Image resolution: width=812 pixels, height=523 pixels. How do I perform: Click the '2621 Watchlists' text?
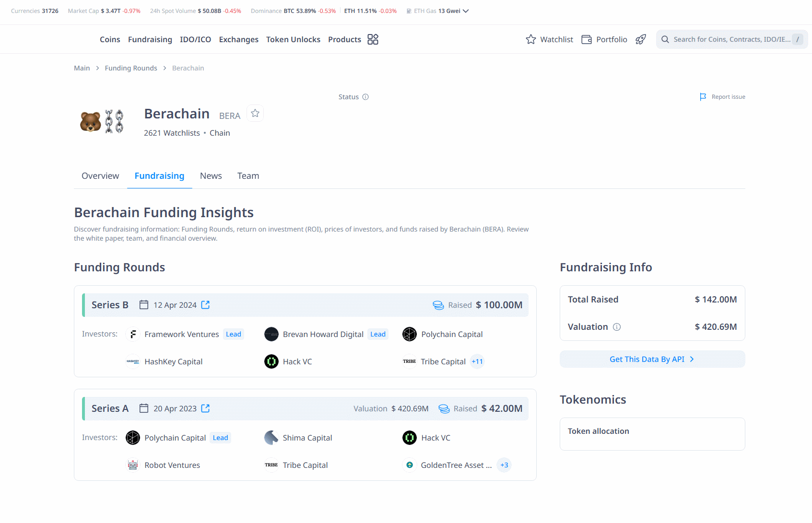(x=172, y=133)
